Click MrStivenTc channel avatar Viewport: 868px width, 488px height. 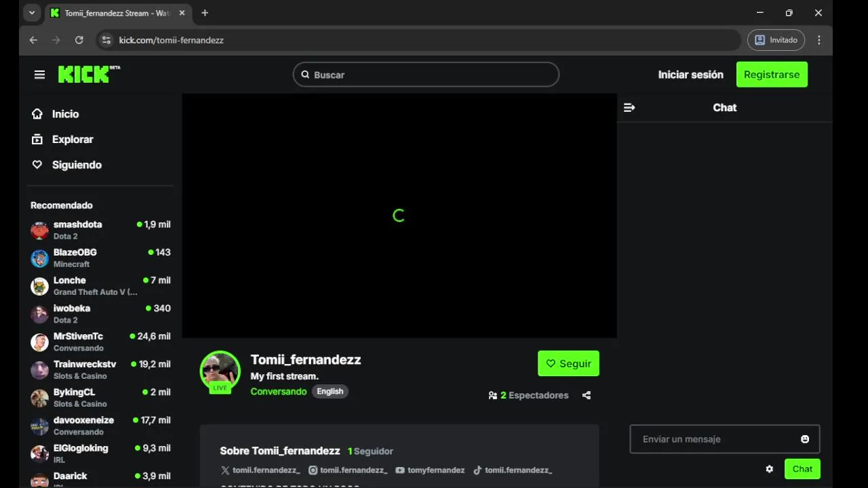(x=40, y=342)
